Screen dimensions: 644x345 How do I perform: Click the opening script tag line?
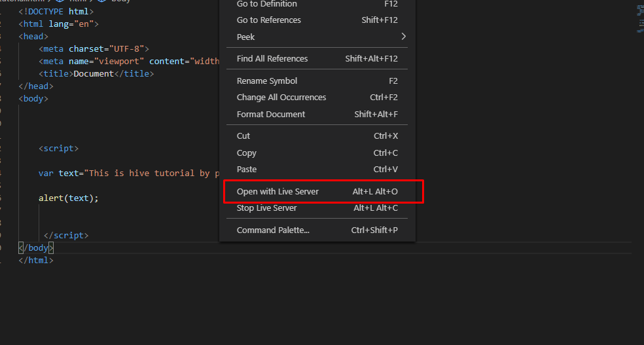tap(58, 148)
